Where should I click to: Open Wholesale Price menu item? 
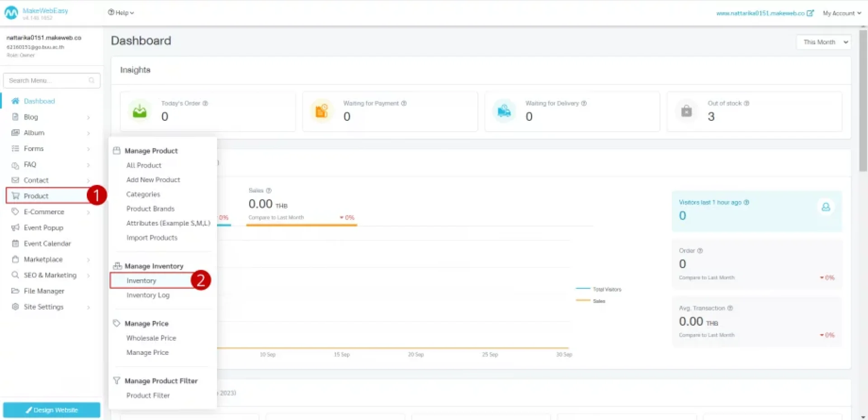coord(151,338)
